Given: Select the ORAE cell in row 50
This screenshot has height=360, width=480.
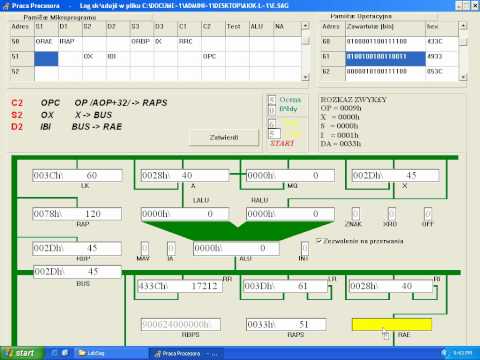Looking at the screenshot, I should coord(46,43).
